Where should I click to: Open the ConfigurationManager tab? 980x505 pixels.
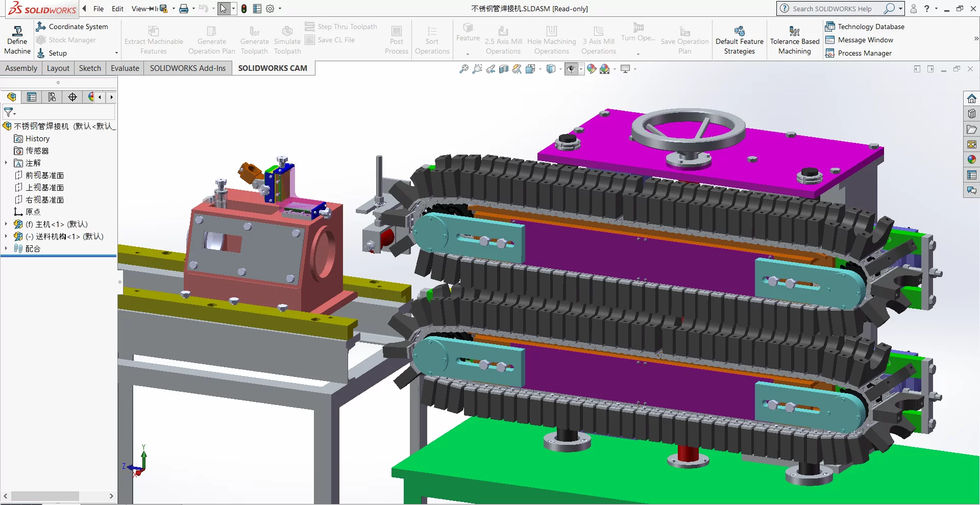click(x=52, y=97)
